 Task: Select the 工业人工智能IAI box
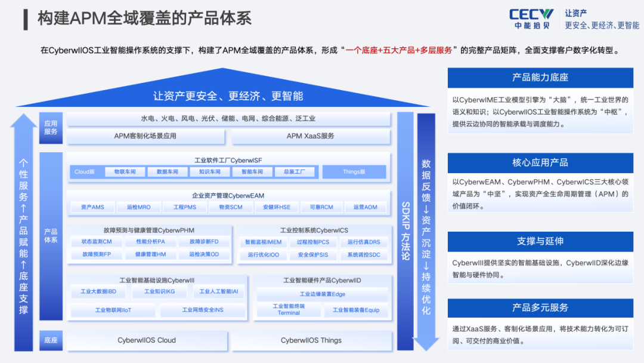pyautogui.click(x=218, y=291)
